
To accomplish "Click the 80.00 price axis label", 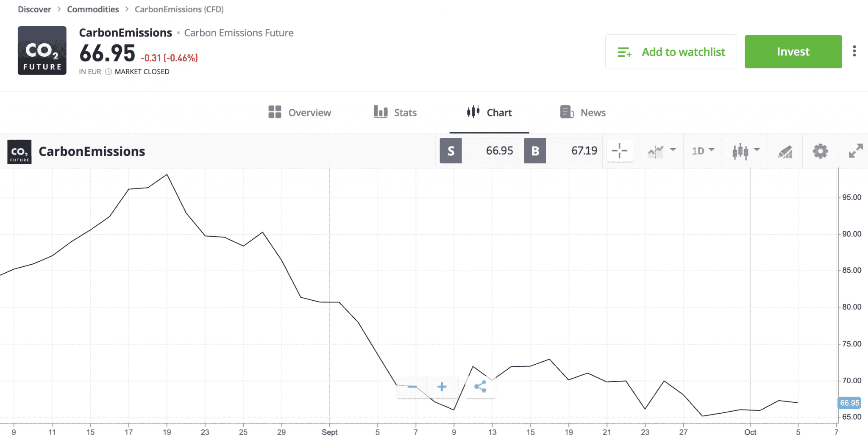I will tap(851, 307).
